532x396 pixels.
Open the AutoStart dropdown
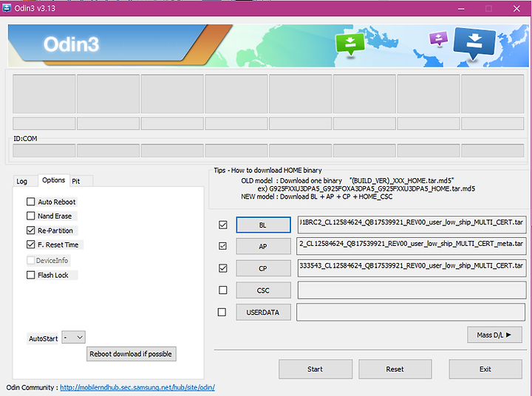click(74, 338)
